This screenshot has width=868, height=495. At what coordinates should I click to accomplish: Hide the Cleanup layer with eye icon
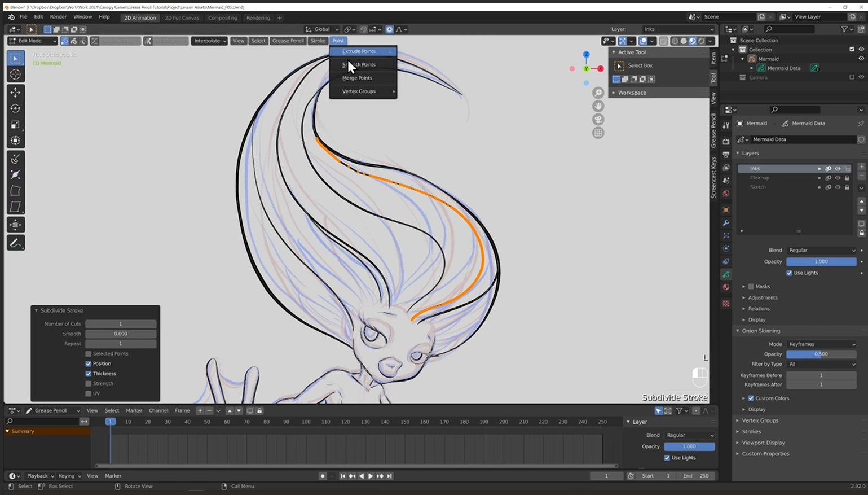pyautogui.click(x=838, y=178)
